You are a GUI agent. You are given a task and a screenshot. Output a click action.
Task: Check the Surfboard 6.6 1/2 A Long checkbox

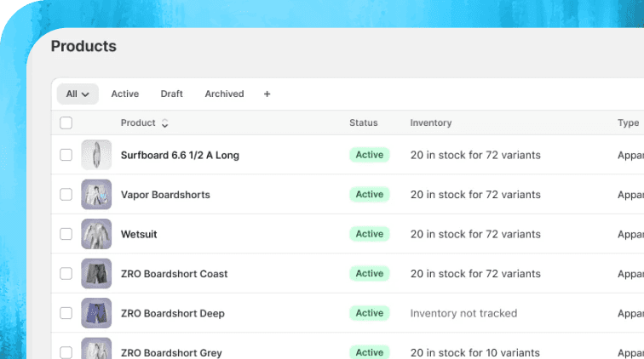66,155
